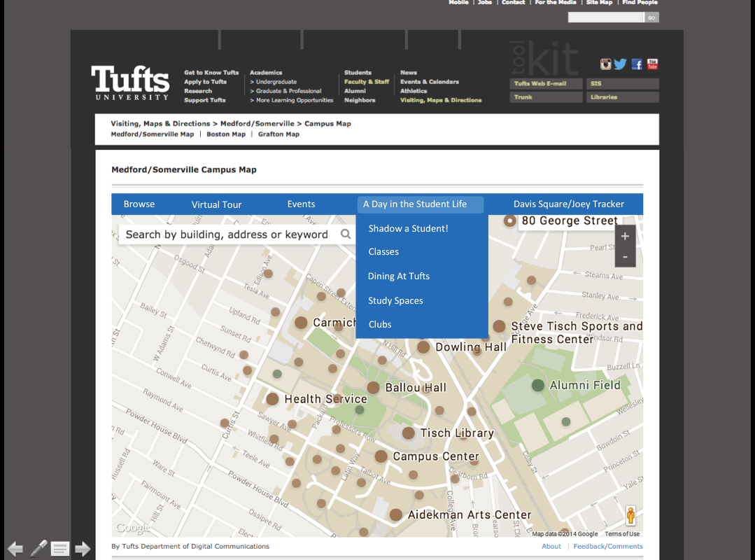The image size is (755, 560).
Task: Open the Virtual Tour tab
Action: point(217,204)
